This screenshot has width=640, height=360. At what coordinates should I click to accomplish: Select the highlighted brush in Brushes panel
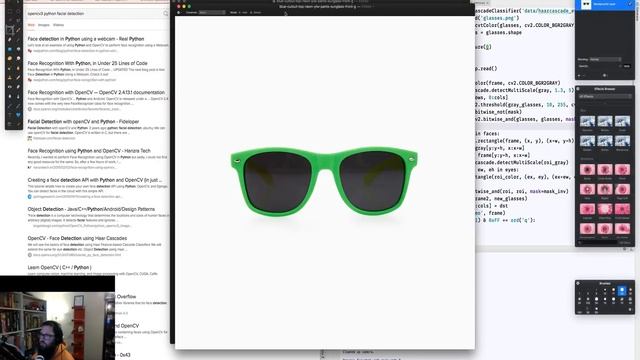[622, 292]
